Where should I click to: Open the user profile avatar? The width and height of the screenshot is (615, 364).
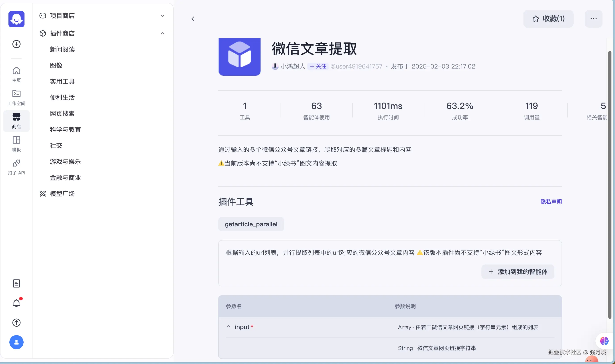[x=16, y=342]
